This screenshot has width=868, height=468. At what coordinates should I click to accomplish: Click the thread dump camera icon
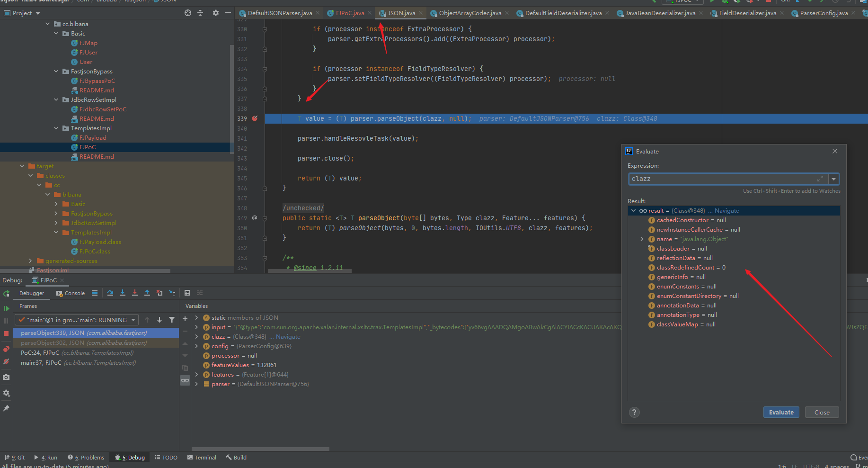[x=6, y=377]
